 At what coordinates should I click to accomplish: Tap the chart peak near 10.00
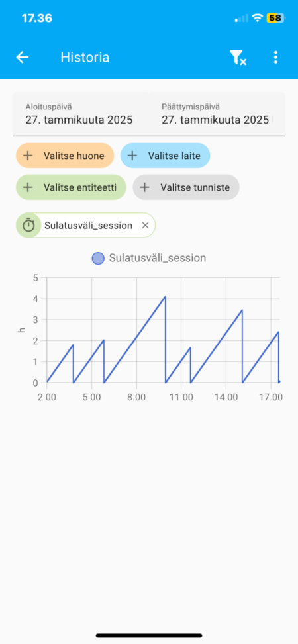(x=165, y=297)
